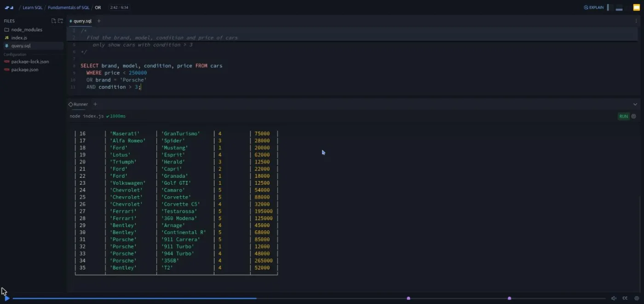Mute the audio with the volume icon
Viewport: 644px width, 304px height.
click(x=614, y=298)
